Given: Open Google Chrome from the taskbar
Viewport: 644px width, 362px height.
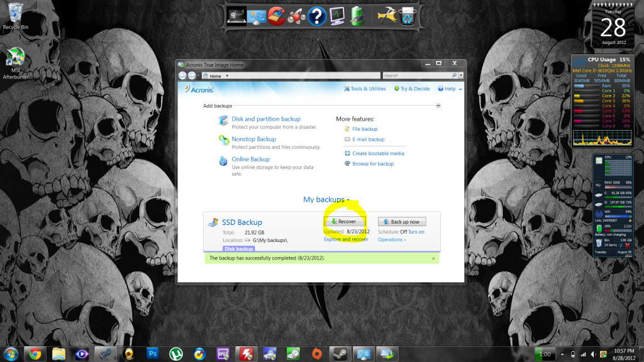Looking at the screenshot, I should pos(35,354).
